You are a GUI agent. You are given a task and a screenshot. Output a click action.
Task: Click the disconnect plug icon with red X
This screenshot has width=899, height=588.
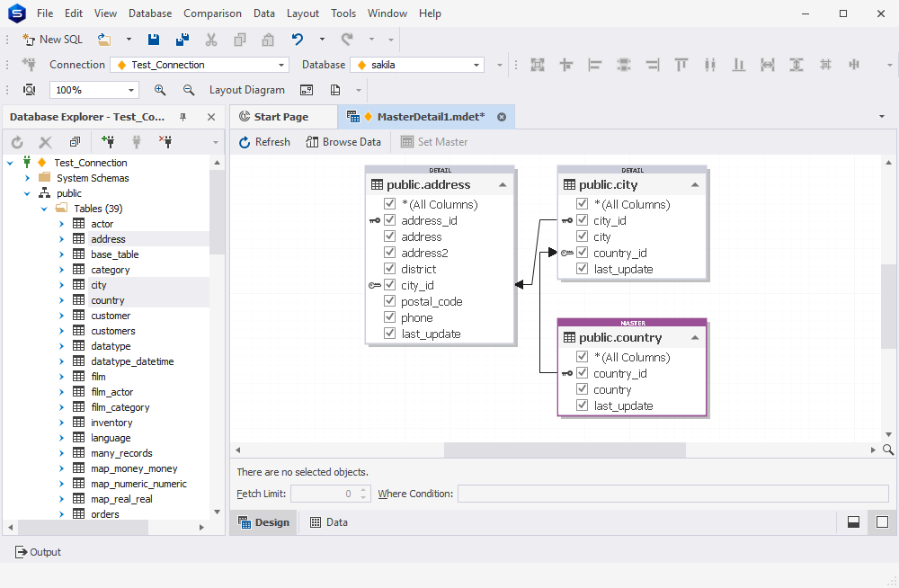coord(165,141)
